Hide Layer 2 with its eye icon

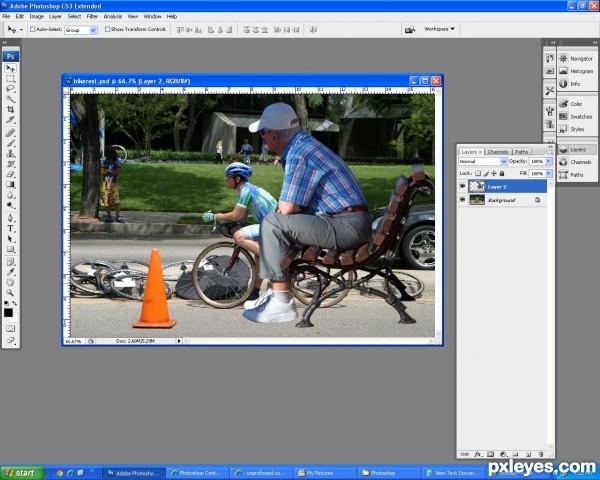pos(463,186)
